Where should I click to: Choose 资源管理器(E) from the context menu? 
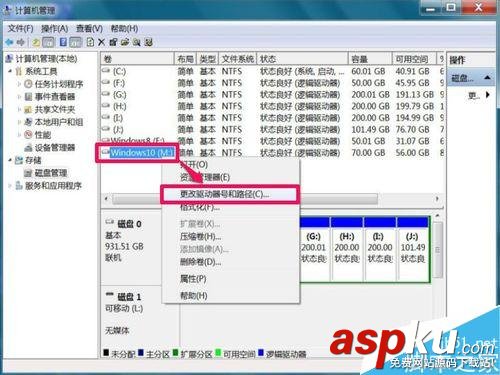230,177
